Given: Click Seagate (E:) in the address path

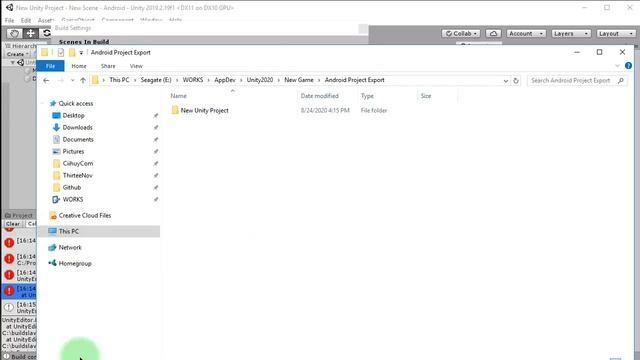Looking at the screenshot, I should [x=156, y=80].
